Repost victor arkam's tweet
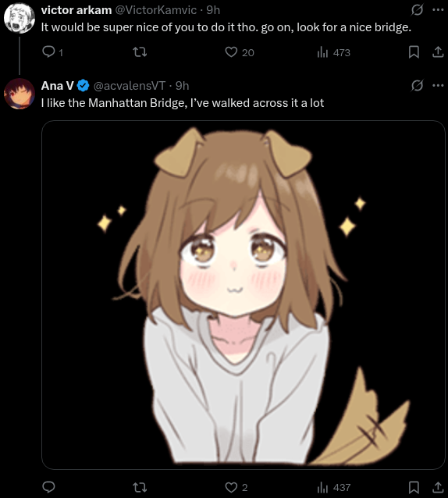Viewport: 448px width, 498px height. click(140, 52)
